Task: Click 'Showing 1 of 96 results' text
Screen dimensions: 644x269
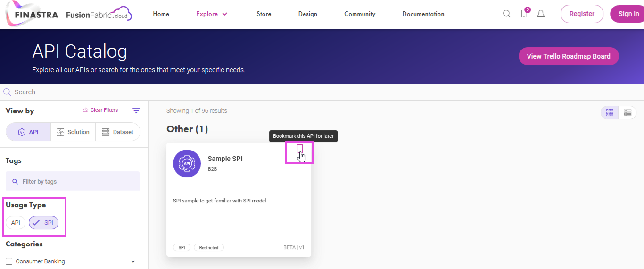Action: pos(197,111)
